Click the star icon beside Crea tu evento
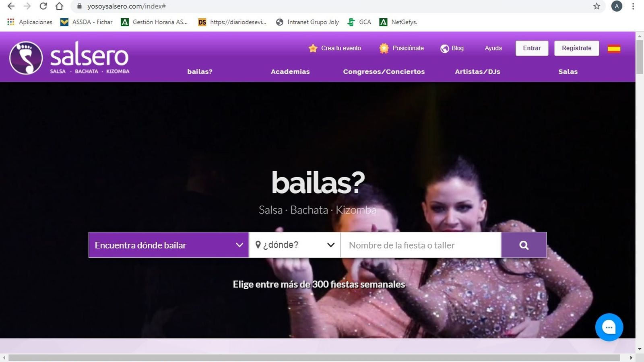Screen dimensions: 644x362 pos(313,48)
